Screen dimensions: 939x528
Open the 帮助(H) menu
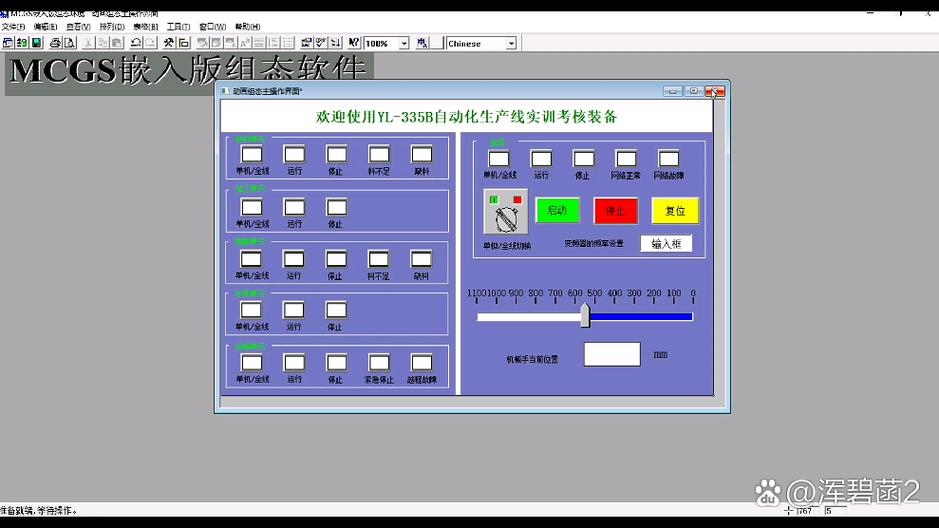247,27
